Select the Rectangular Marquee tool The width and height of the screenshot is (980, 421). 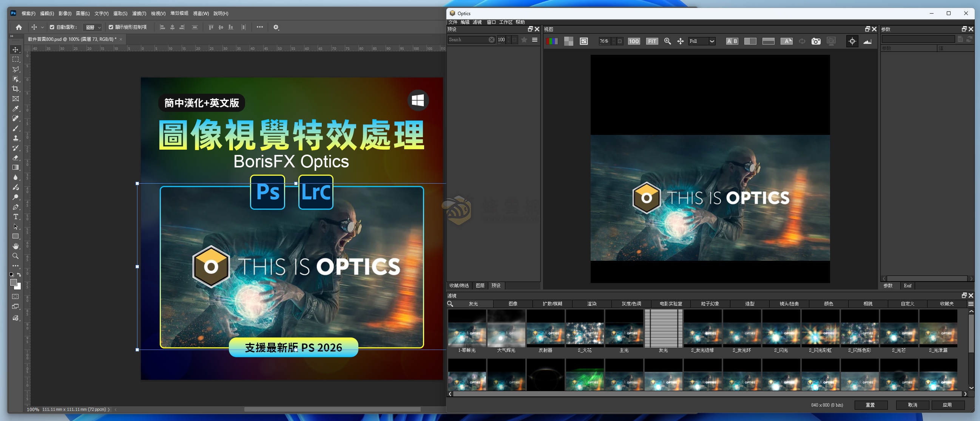15,59
